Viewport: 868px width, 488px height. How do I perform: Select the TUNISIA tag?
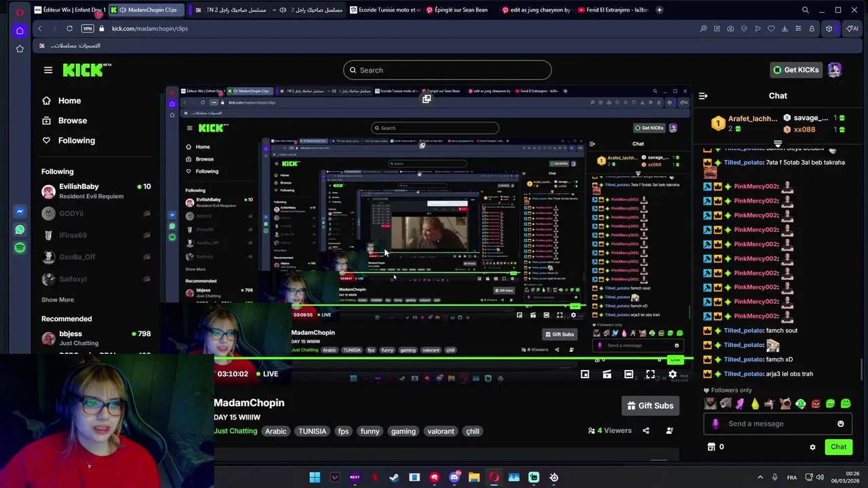pos(312,431)
